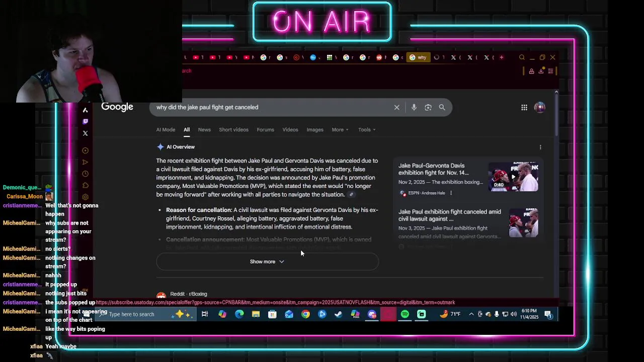Go to Google homepage via logo

pos(117,107)
